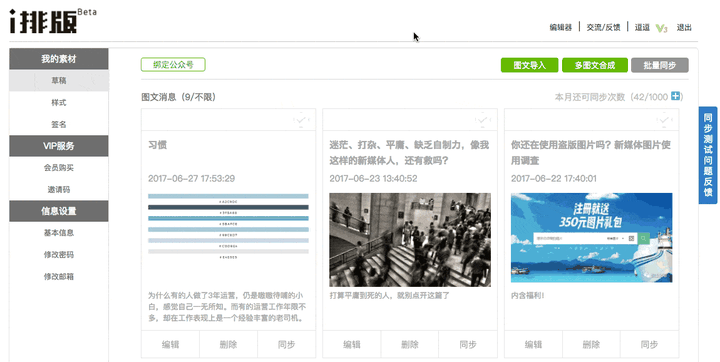Screen dimensions: 720x362
Task: Open 交流/反馈 in the top navigation
Action: pyautogui.click(x=603, y=28)
